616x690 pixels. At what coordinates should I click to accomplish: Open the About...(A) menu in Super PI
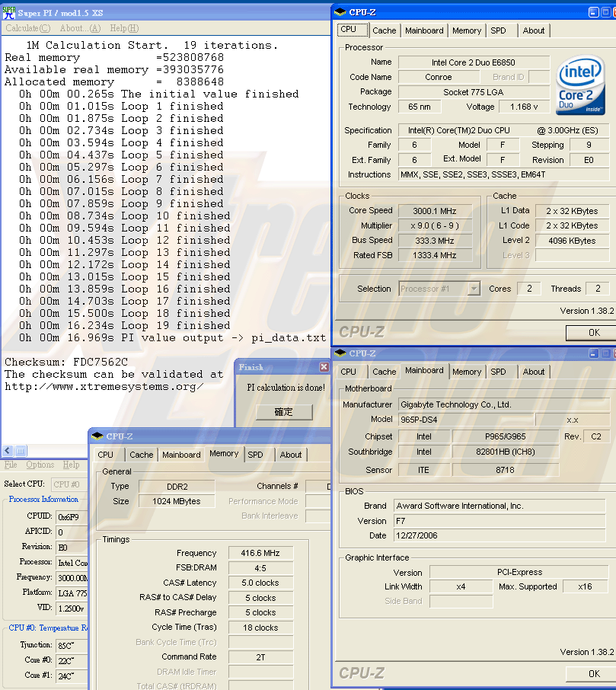80,28
